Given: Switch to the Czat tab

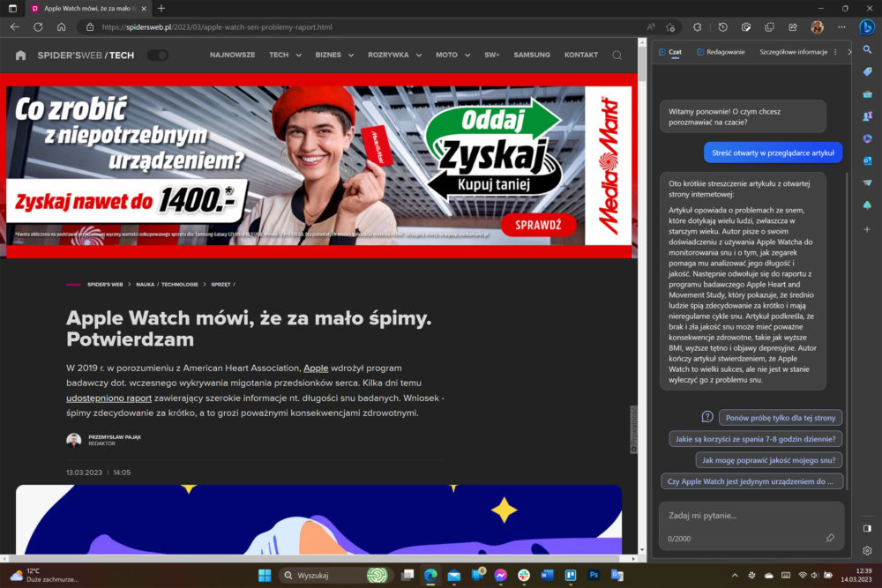Looking at the screenshot, I should pos(670,52).
